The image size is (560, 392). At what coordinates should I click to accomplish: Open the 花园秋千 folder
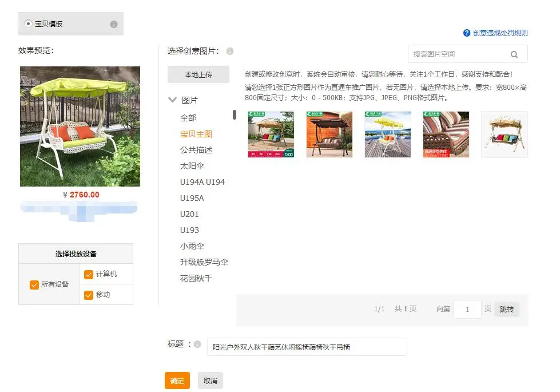coord(196,278)
